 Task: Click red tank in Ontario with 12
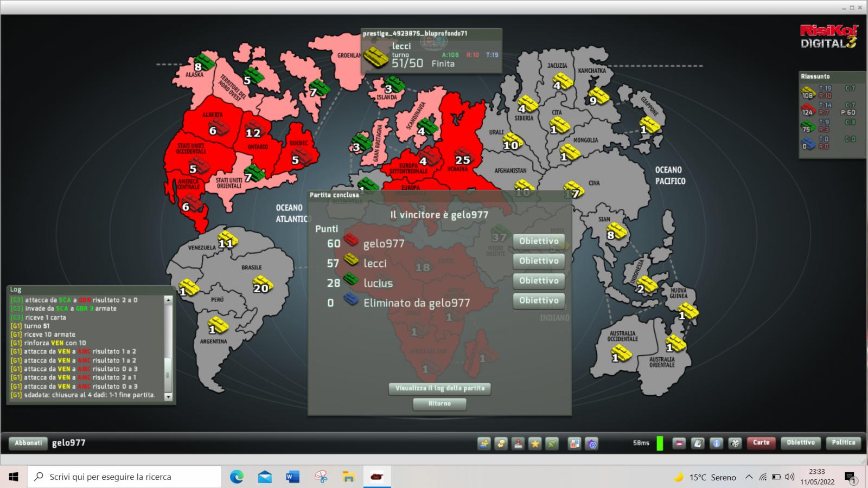[254, 129]
